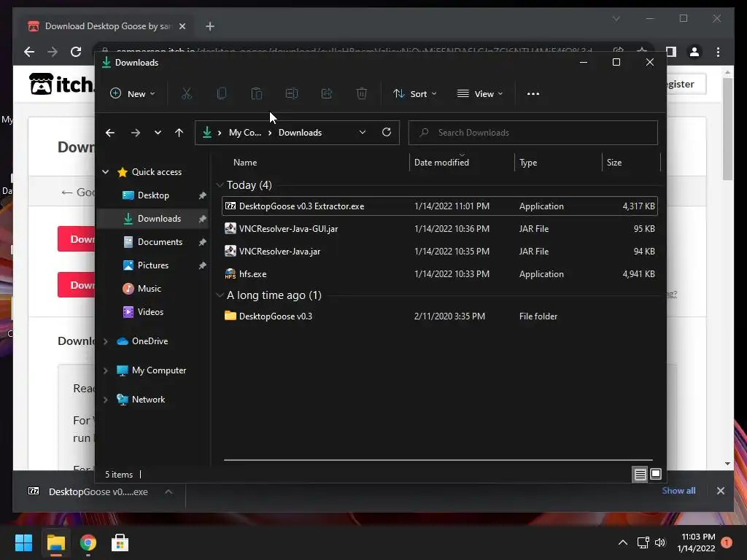Open DesktopGoose download item options chevron
This screenshot has height=560, width=747.
click(169, 492)
